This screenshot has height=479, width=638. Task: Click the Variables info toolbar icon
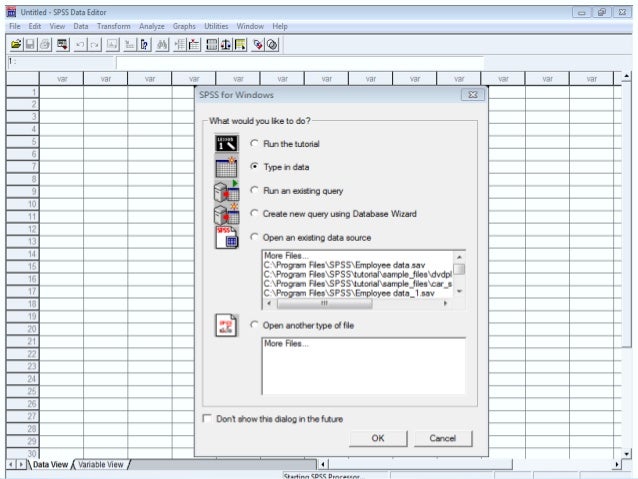(144, 44)
